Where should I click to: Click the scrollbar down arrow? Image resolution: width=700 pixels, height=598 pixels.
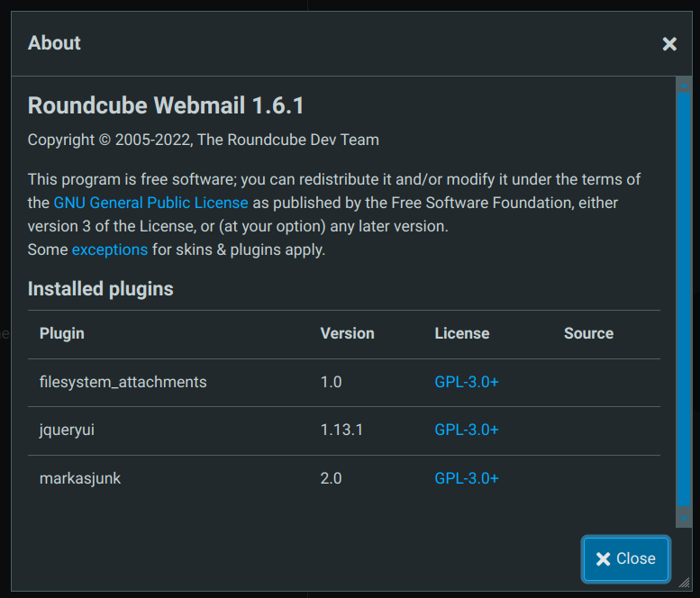coord(684,519)
